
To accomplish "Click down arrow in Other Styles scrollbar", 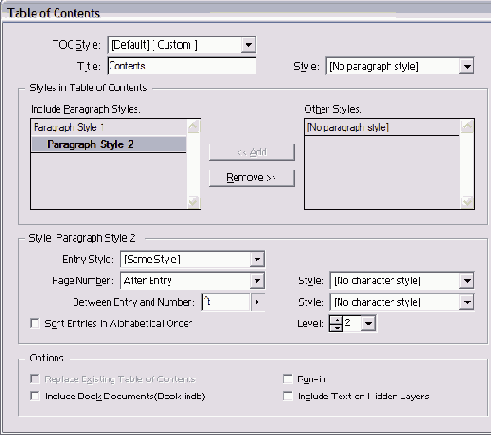I will click(x=467, y=202).
